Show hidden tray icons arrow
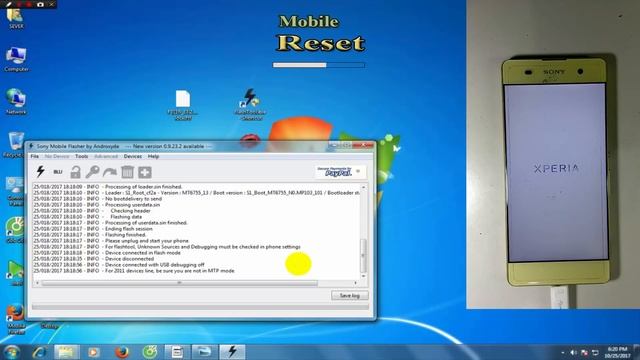640x360 pixels. pyautogui.click(x=563, y=352)
